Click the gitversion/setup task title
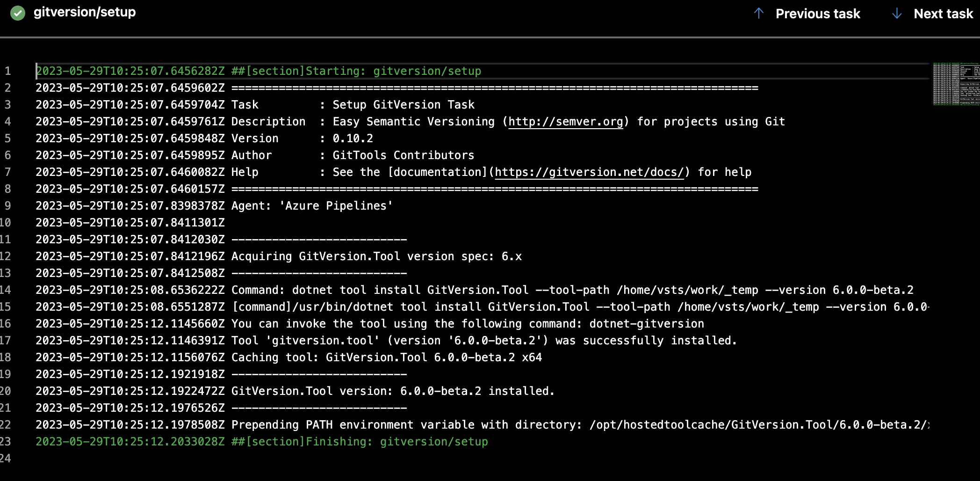The width and height of the screenshot is (980, 481). coord(84,13)
